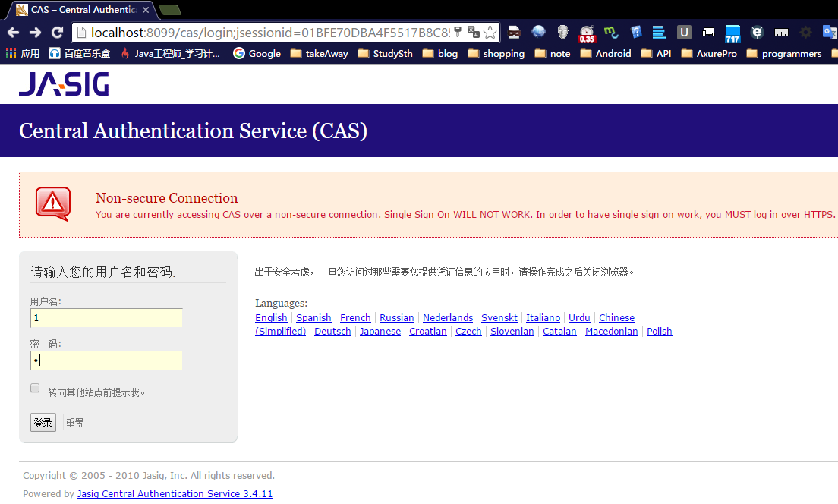Open the Google Translate extension icon
Screen dimensions: 838x504
coord(830,33)
